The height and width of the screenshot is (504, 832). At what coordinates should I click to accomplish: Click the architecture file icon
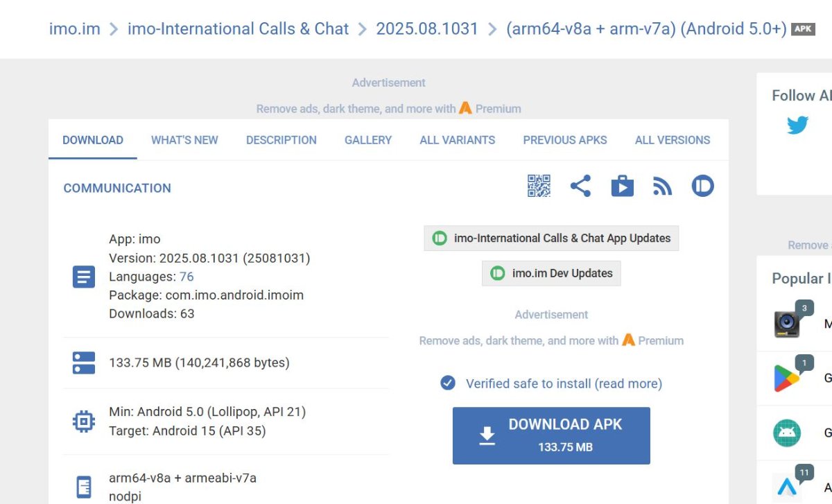click(84, 487)
